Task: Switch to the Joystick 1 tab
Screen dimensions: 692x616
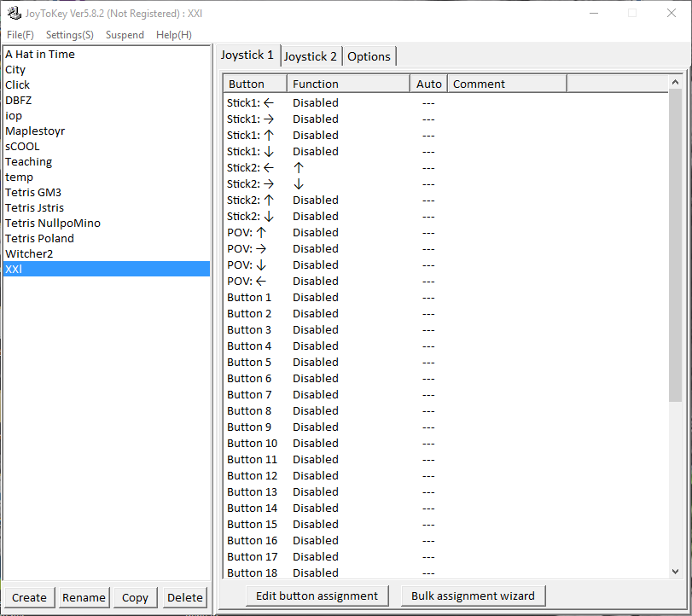Action: click(x=247, y=55)
